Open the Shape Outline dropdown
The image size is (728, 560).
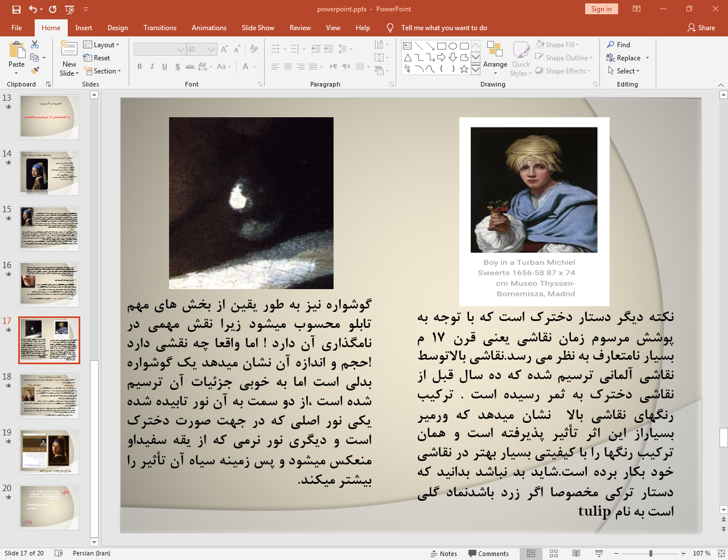tap(564, 57)
